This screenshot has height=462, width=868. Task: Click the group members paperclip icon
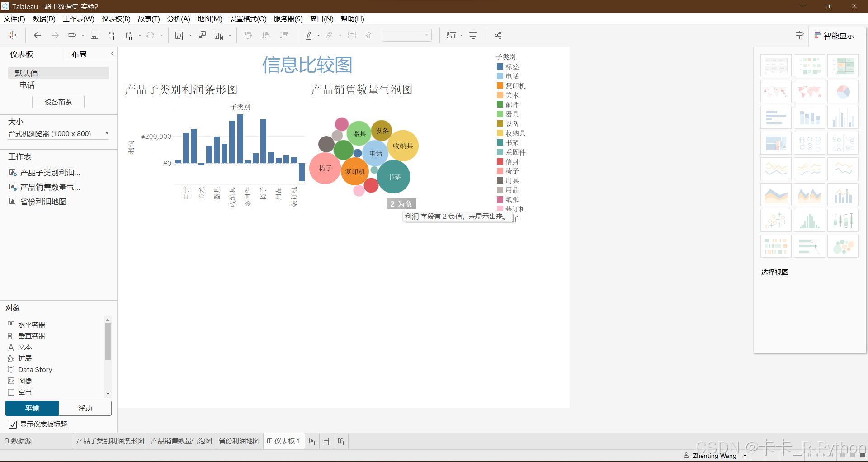330,35
